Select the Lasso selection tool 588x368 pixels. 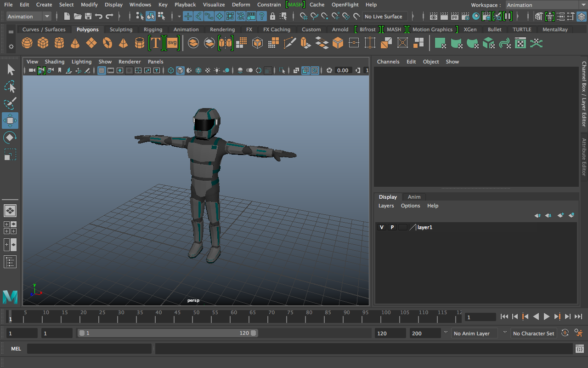[10, 86]
